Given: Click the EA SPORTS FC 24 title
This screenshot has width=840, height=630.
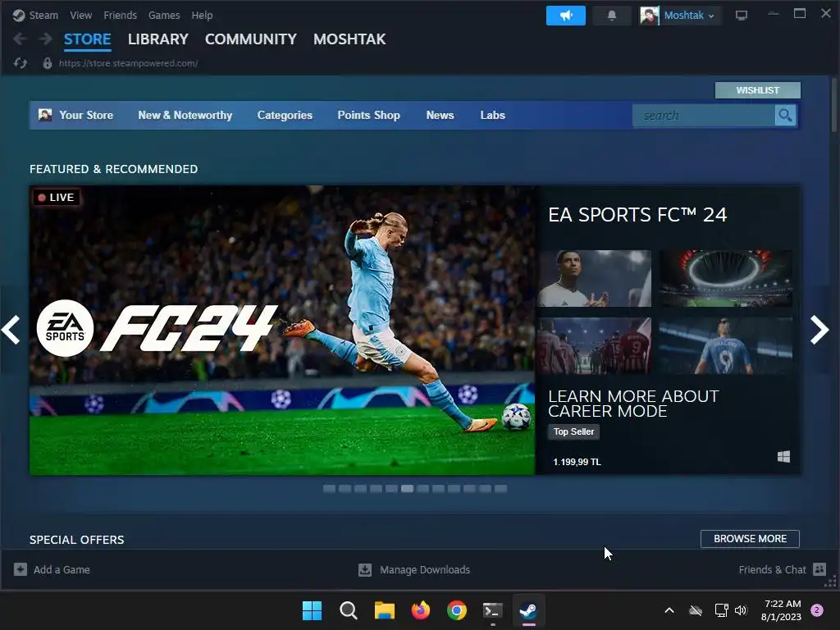Looking at the screenshot, I should 637,215.
